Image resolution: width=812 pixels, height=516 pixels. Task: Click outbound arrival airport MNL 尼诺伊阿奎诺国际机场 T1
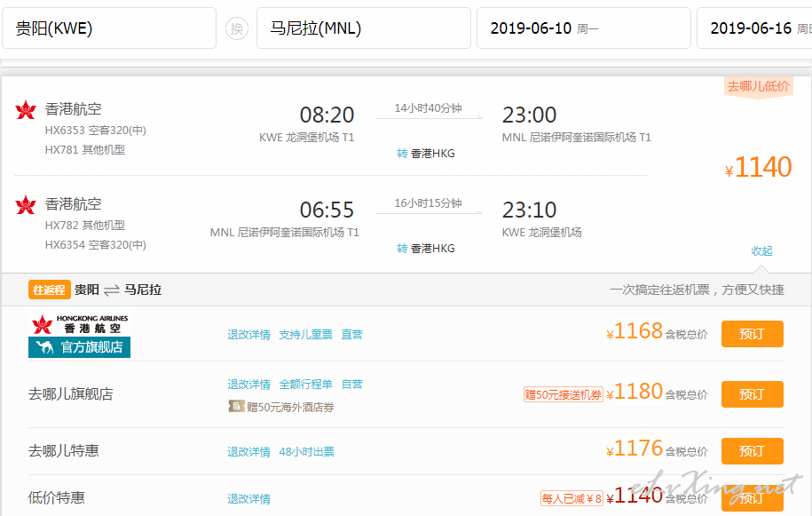pyautogui.click(x=576, y=138)
